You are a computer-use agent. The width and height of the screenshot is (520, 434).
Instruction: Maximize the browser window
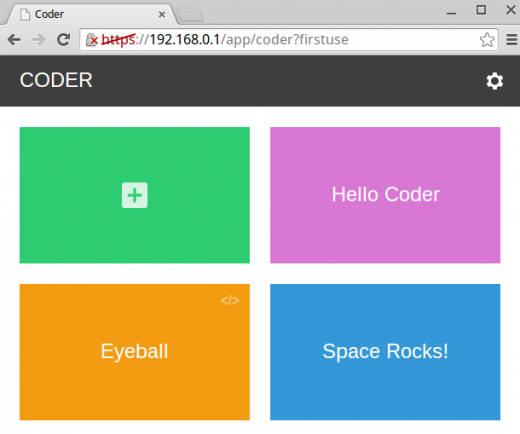(x=481, y=10)
